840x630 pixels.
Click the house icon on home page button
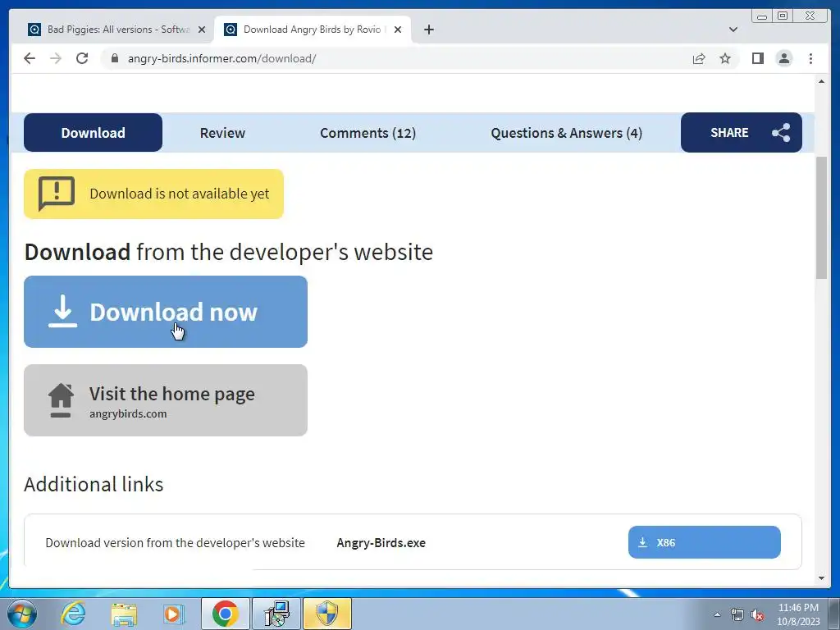[x=61, y=399]
